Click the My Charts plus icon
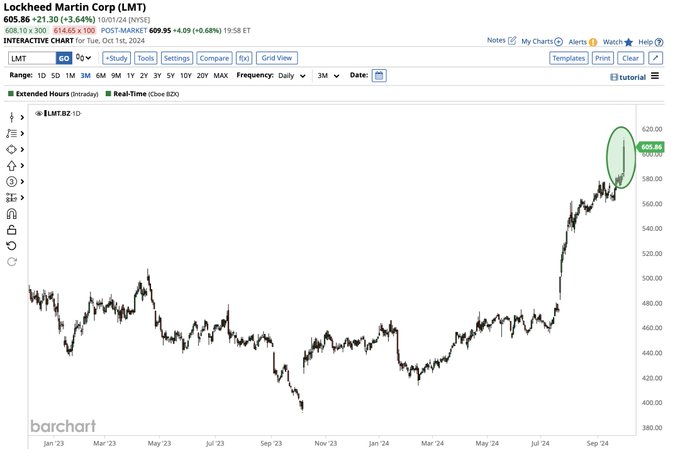 click(559, 42)
